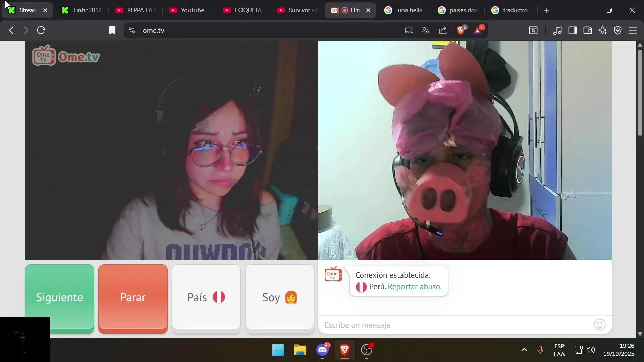Open Brave Rewards triangle icon
Viewport: 644px width, 362px height.
point(478,30)
